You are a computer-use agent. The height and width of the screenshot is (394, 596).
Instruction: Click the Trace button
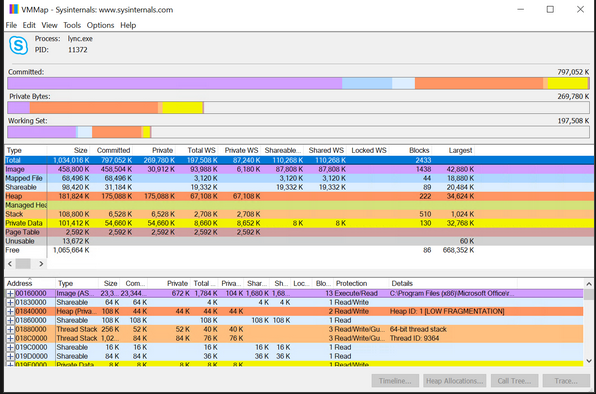pos(566,381)
